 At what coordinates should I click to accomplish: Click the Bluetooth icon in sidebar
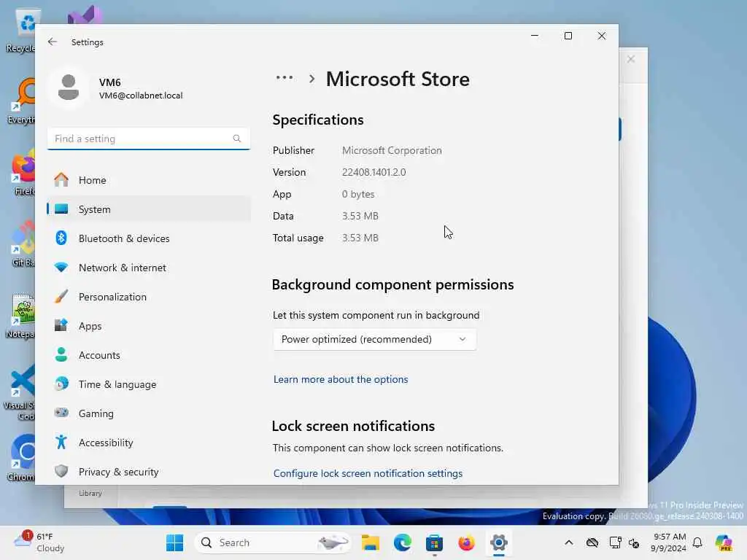click(x=61, y=238)
